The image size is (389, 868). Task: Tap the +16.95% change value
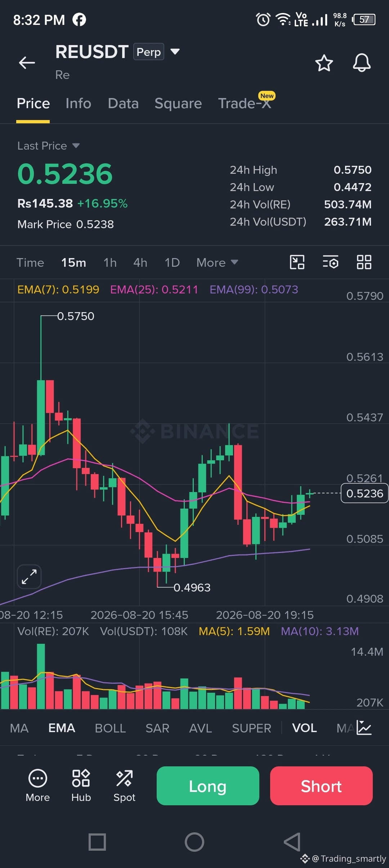point(102,203)
